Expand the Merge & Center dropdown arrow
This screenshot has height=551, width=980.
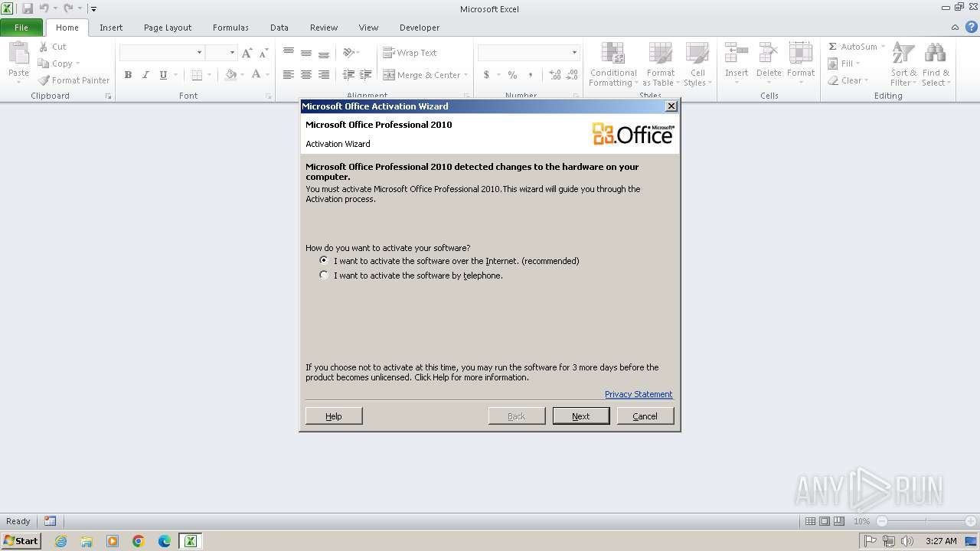pyautogui.click(x=467, y=75)
